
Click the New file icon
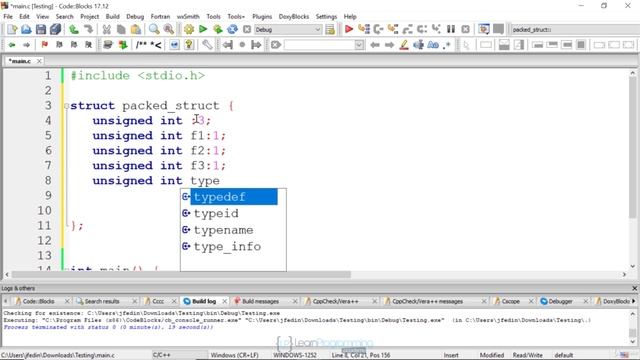click(12, 29)
